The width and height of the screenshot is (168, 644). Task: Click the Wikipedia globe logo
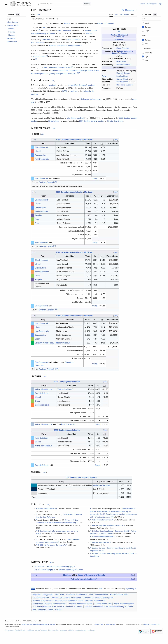coord(13,4)
